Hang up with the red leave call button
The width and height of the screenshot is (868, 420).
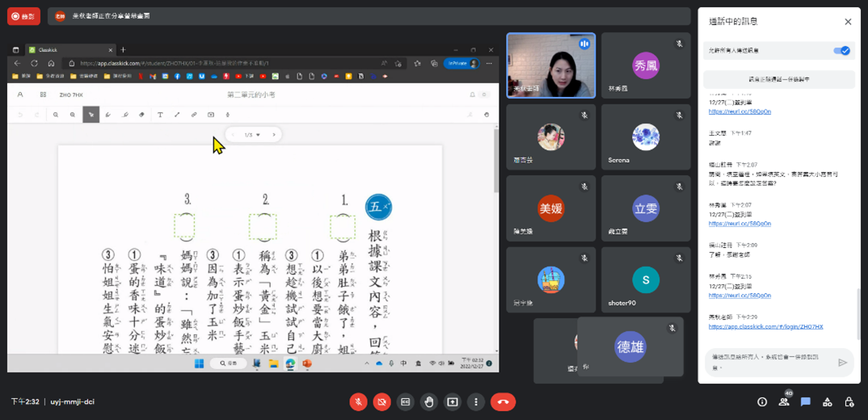pos(504,401)
